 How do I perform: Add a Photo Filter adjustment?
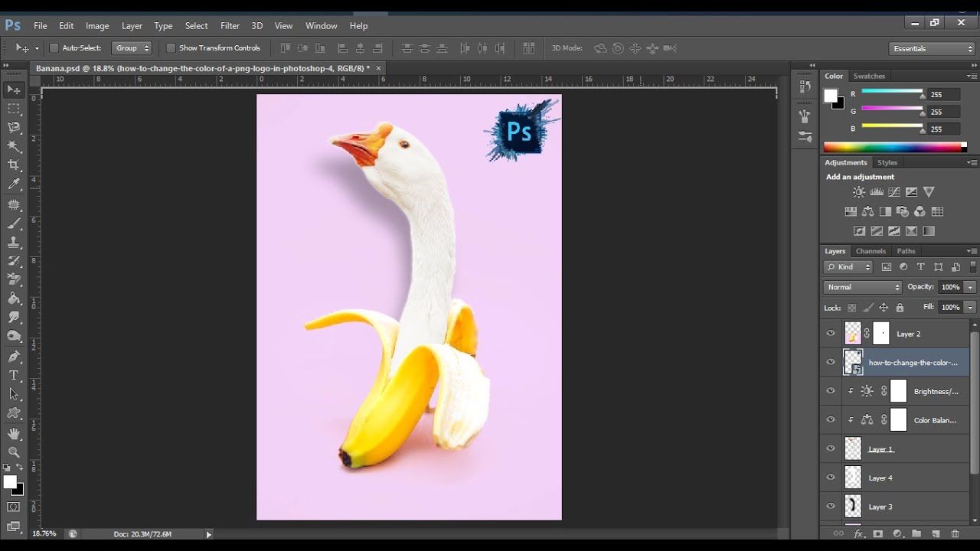click(x=903, y=211)
